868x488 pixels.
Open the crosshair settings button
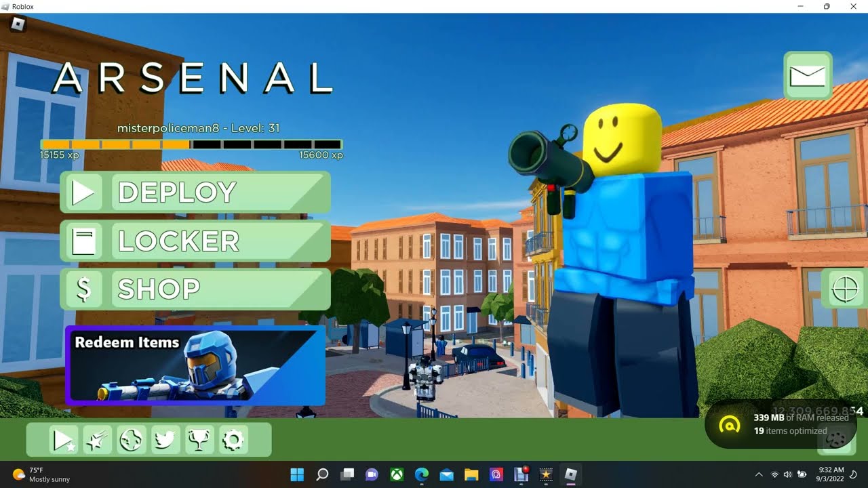845,289
